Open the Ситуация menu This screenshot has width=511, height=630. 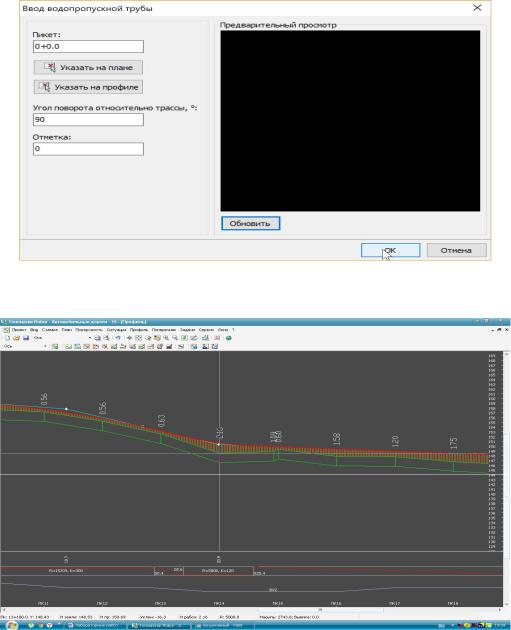tap(117, 329)
